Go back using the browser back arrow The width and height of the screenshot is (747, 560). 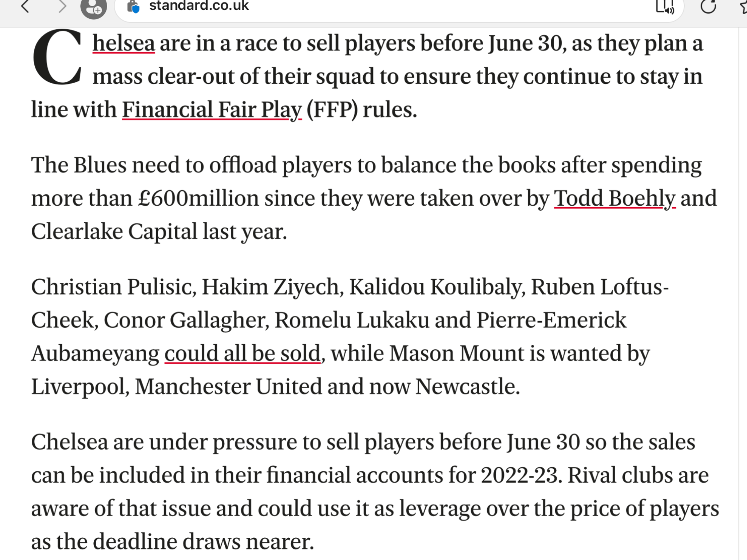25,6
